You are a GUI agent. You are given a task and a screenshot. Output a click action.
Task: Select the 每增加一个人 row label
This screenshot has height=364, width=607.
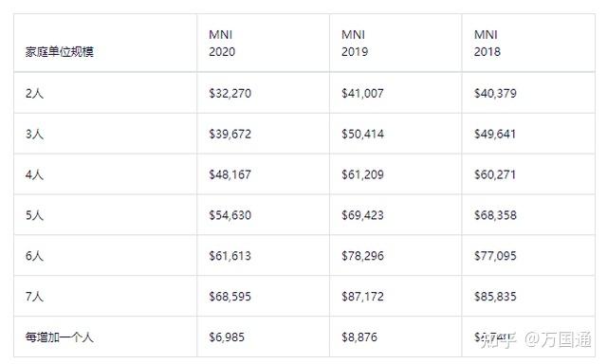pyautogui.click(x=60, y=337)
